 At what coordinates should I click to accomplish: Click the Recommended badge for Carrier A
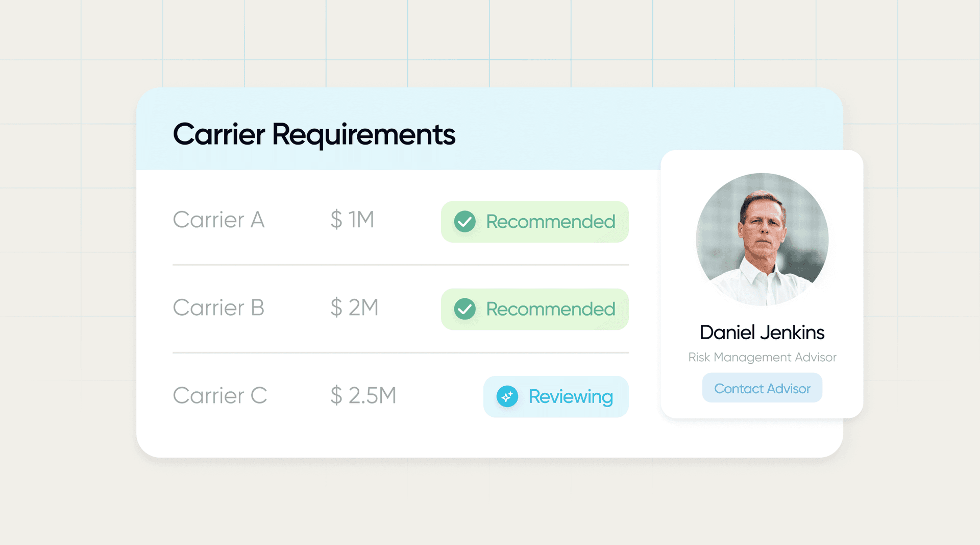[534, 222]
